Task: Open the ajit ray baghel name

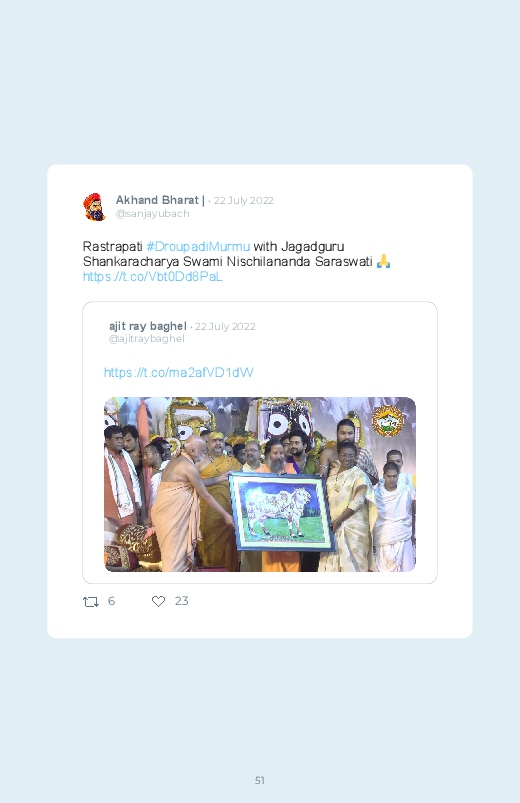Action: coord(148,326)
